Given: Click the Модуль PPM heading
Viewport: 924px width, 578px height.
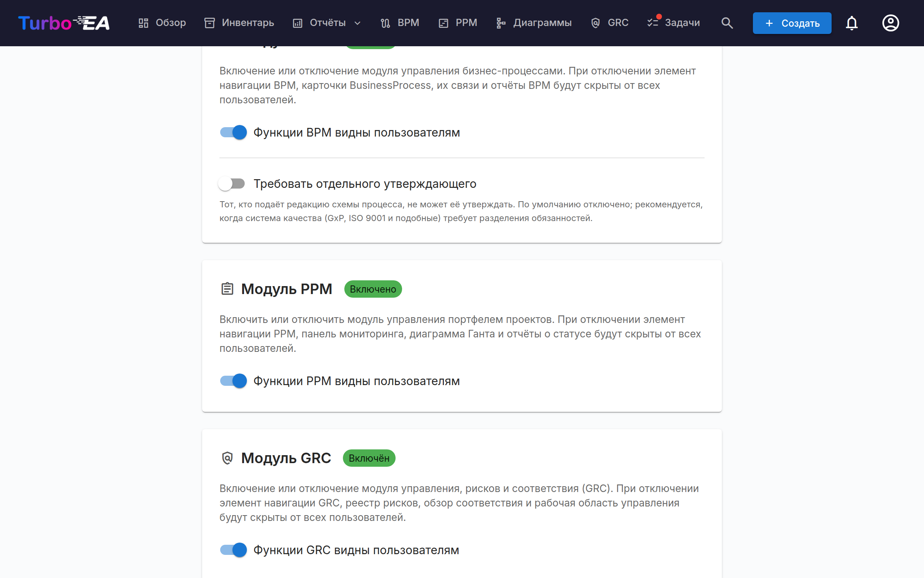Looking at the screenshot, I should coord(286,289).
